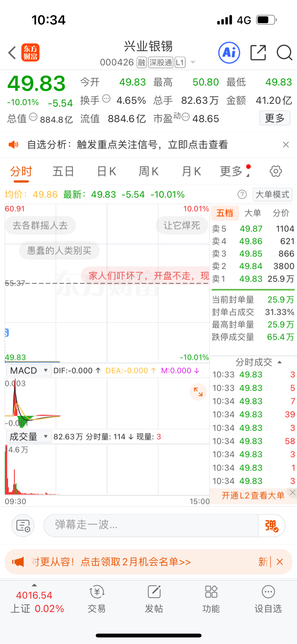This screenshot has width=297, height=644.
Task: Close the promotion banner
Action: (280, 562)
